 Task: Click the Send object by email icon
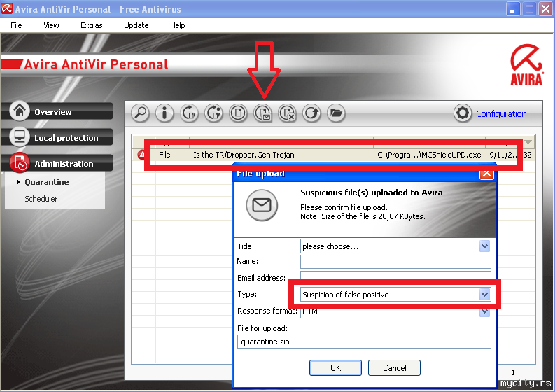(x=263, y=113)
